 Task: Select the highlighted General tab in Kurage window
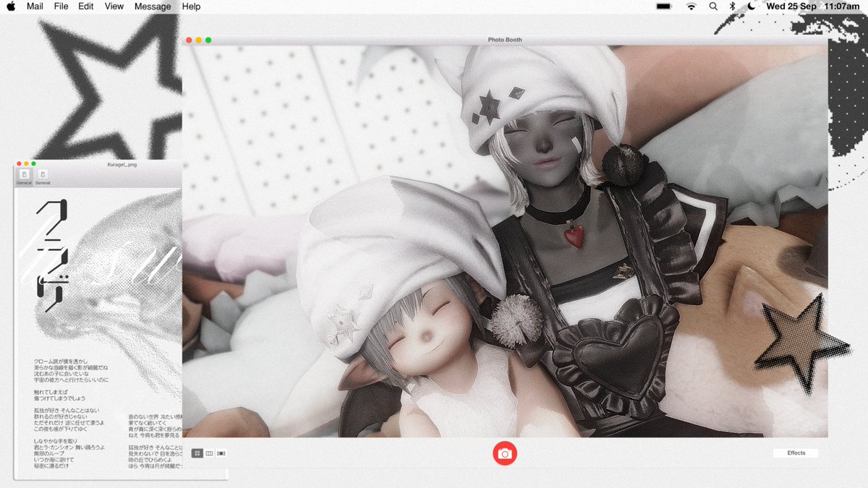[24, 176]
